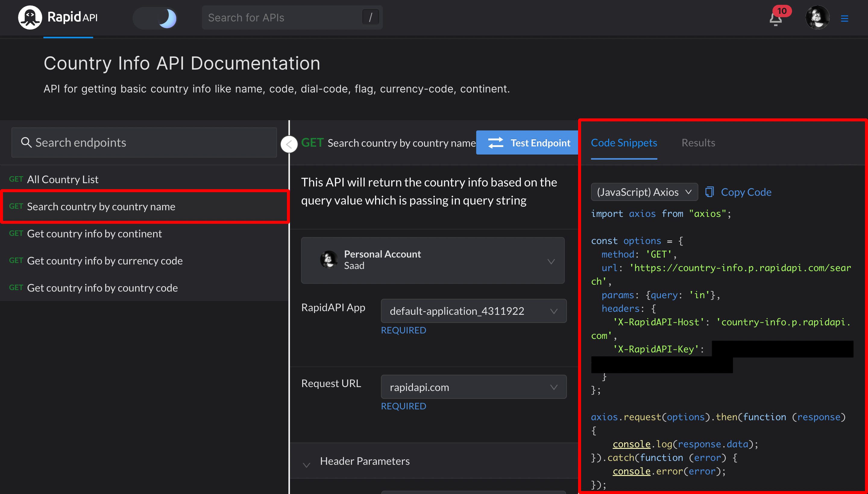Click the copy icon beside Copy Code
This screenshot has height=494, width=868.
[709, 192]
